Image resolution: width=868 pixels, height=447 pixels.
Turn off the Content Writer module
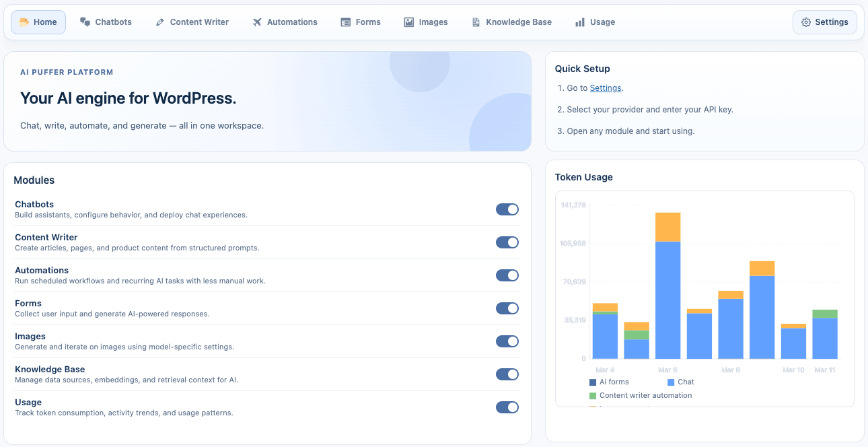pos(507,242)
